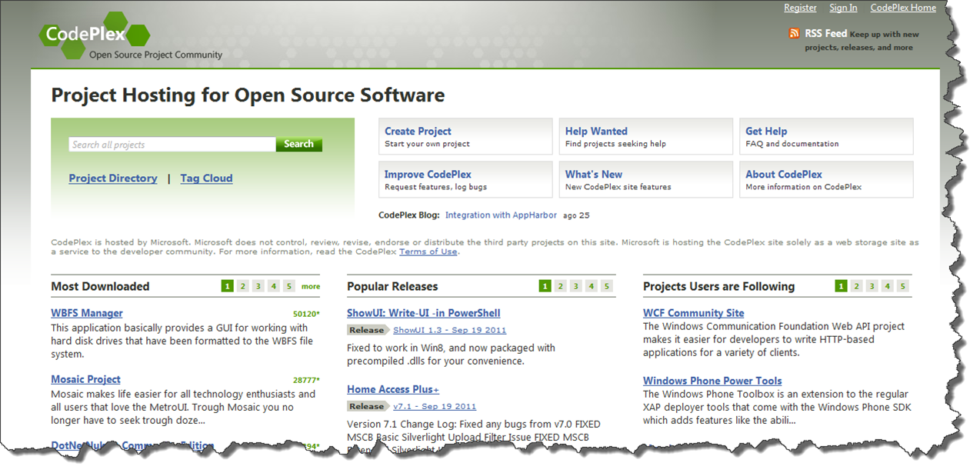980x473 pixels.
Task: Open the WBFS Manager project
Action: coord(87,313)
